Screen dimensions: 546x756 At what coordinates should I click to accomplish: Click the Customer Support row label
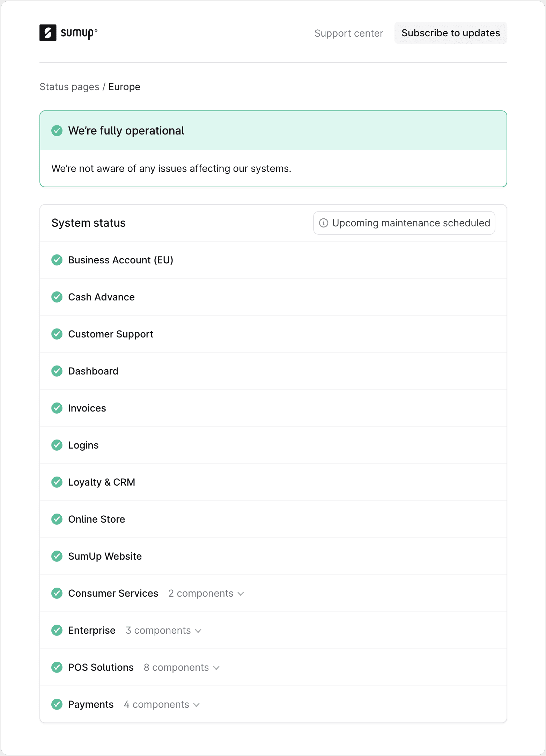click(111, 334)
